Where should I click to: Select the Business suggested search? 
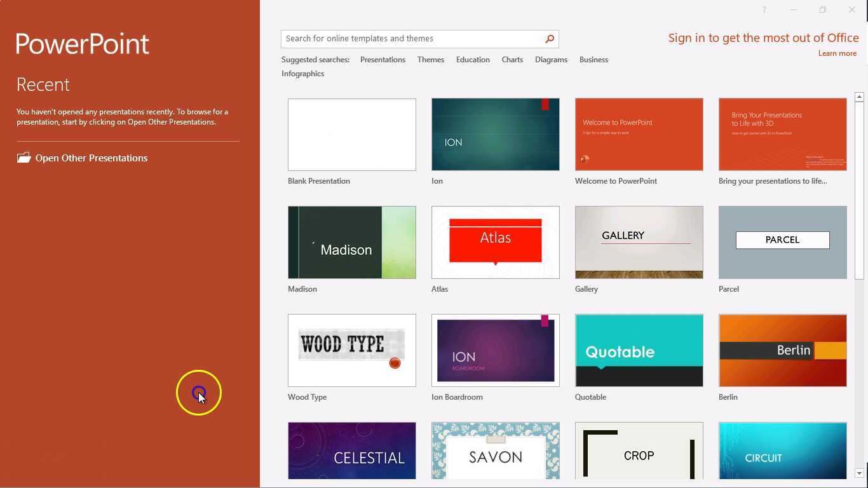(593, 60)
